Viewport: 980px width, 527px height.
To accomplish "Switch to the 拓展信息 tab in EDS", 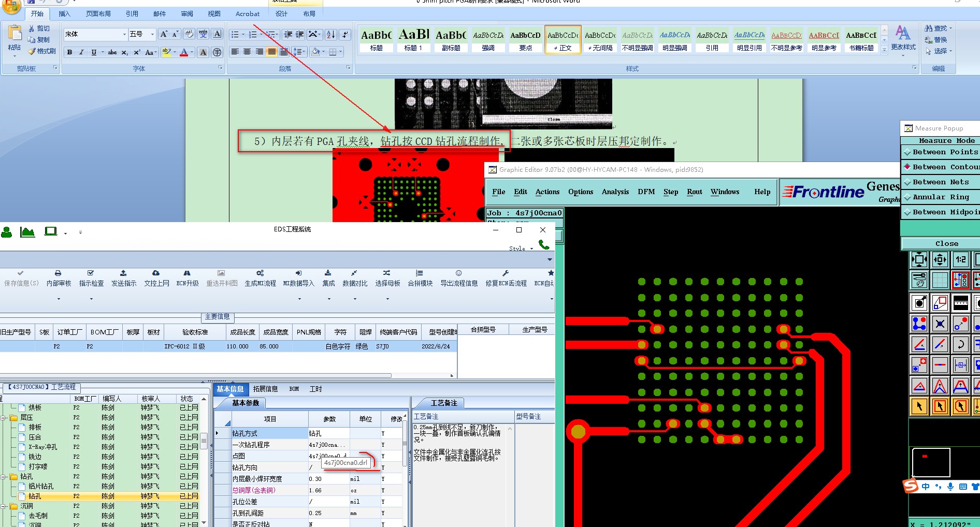I will pyautogui.click(x=265, y=389).
